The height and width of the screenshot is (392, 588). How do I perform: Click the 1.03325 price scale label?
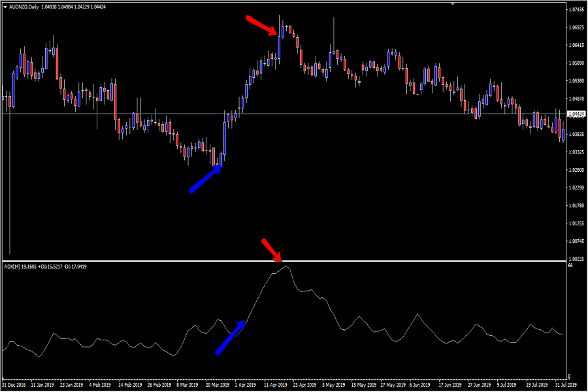[x=577, y=152]
